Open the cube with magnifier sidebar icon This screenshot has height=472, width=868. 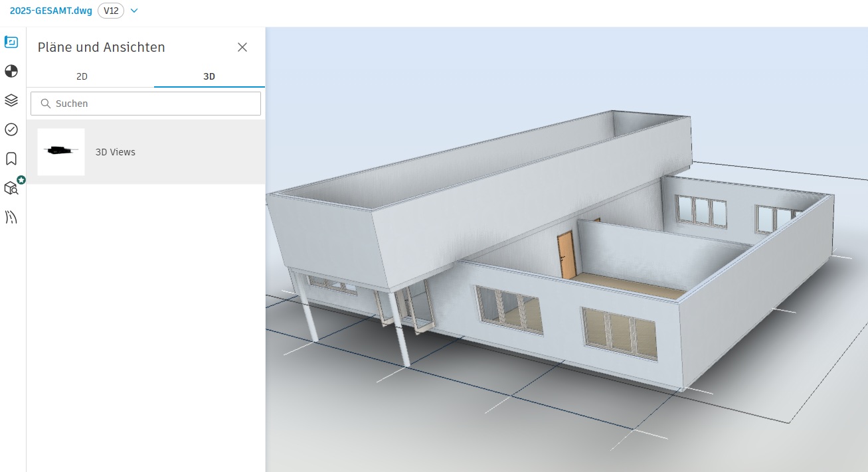coord(11,189)
